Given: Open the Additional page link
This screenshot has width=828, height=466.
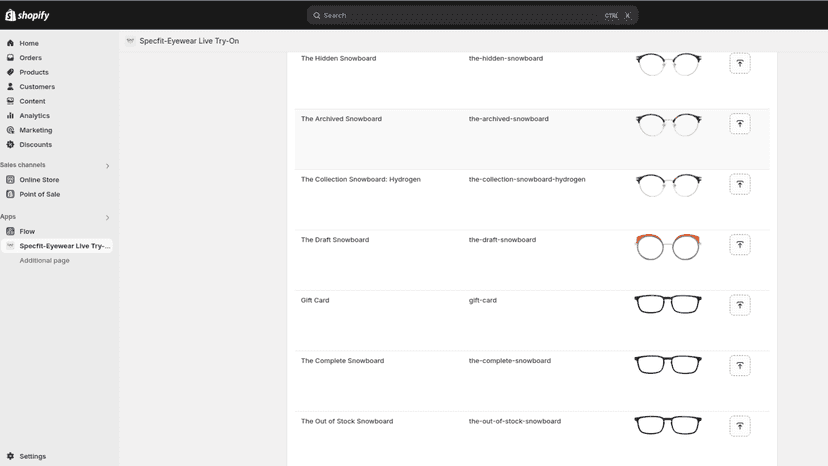Looking at the screenshot, I should [44, 260].
